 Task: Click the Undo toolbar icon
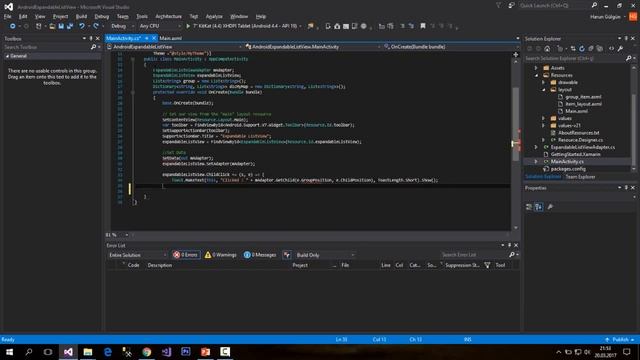click(x=82, y=26)
